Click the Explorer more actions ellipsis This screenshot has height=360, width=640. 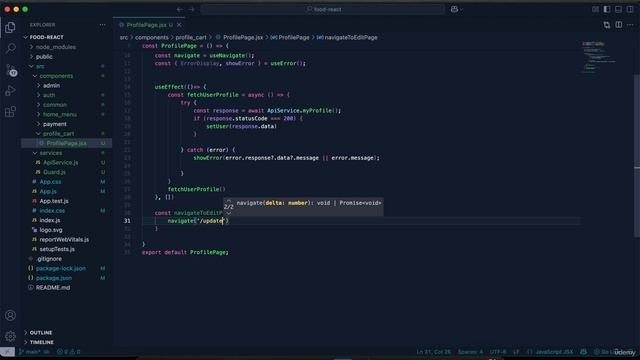tap(102, 25)
